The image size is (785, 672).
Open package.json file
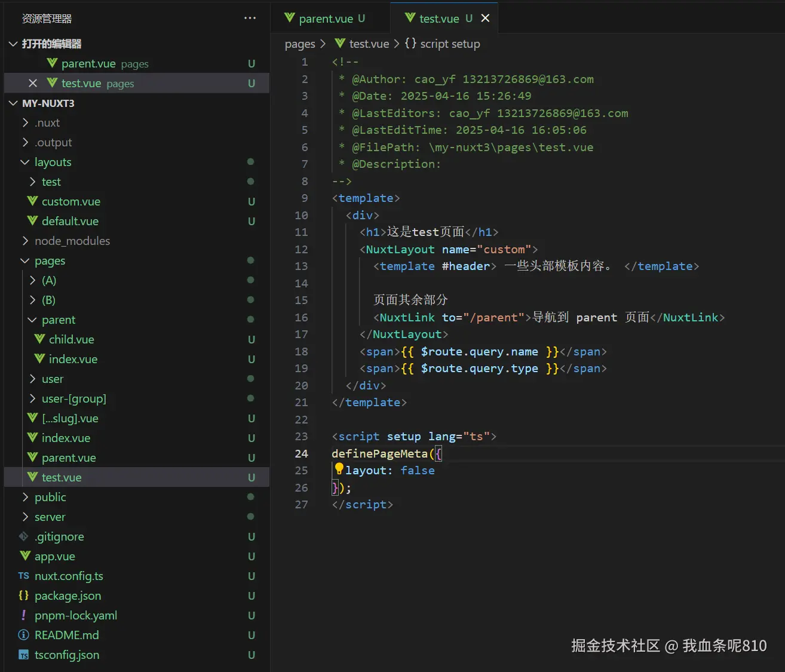click(x=137, y=596)
